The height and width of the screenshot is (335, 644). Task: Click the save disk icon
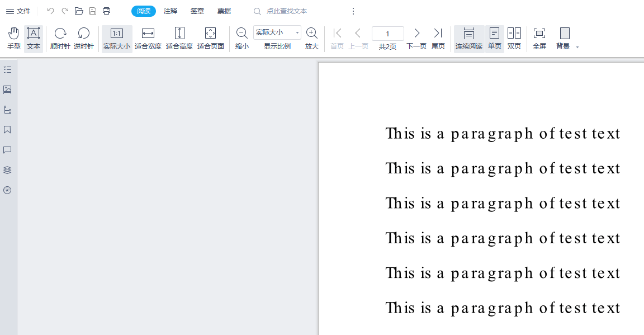93,11
